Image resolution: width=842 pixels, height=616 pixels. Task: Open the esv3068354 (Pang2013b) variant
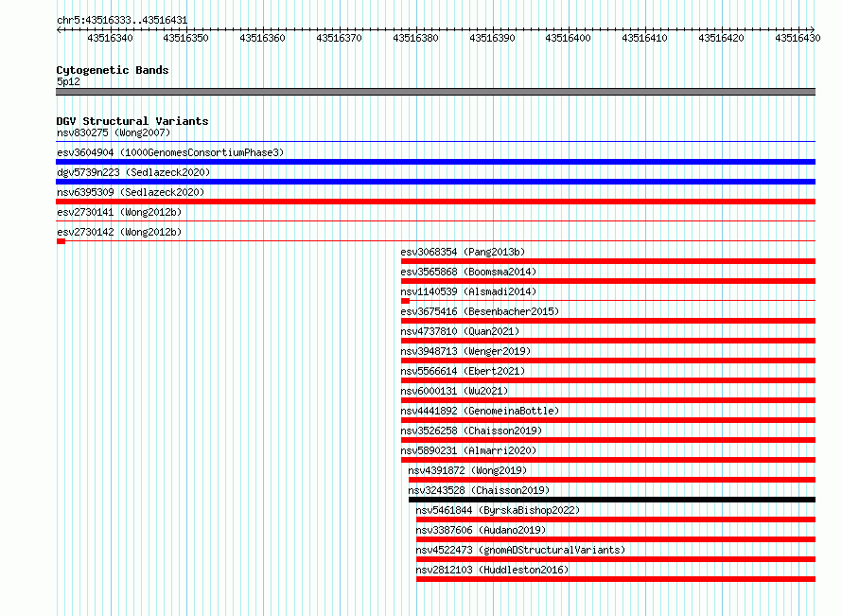(463, 252)
